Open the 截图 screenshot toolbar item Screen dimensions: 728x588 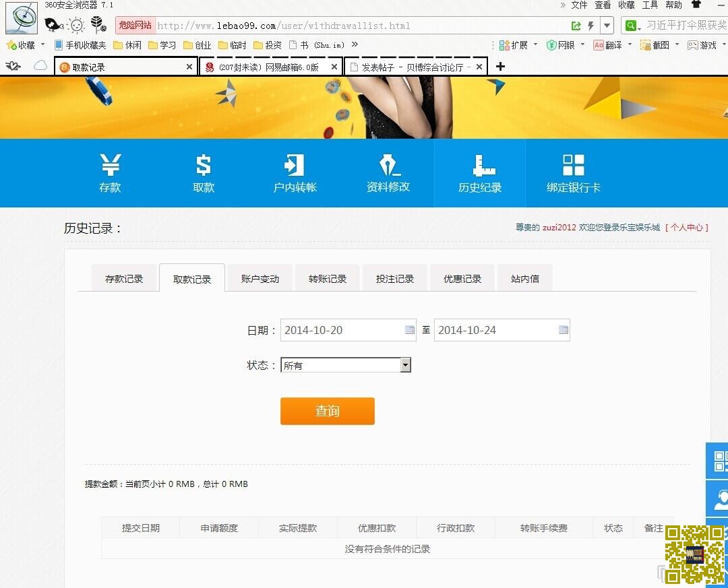(x=655, y=45)
